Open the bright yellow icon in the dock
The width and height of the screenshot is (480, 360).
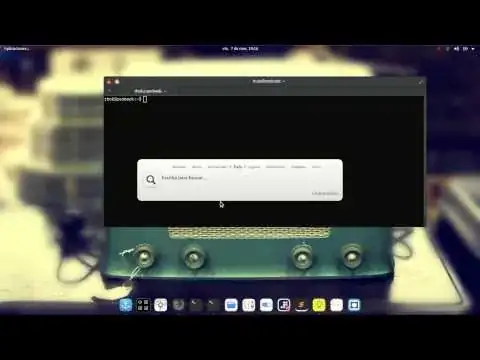[319, 305]
